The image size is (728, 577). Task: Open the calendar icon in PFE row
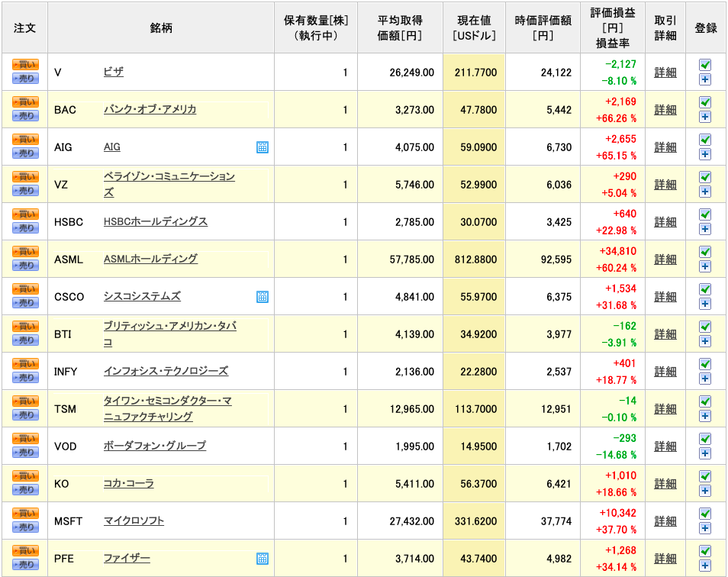click(263, 559)
